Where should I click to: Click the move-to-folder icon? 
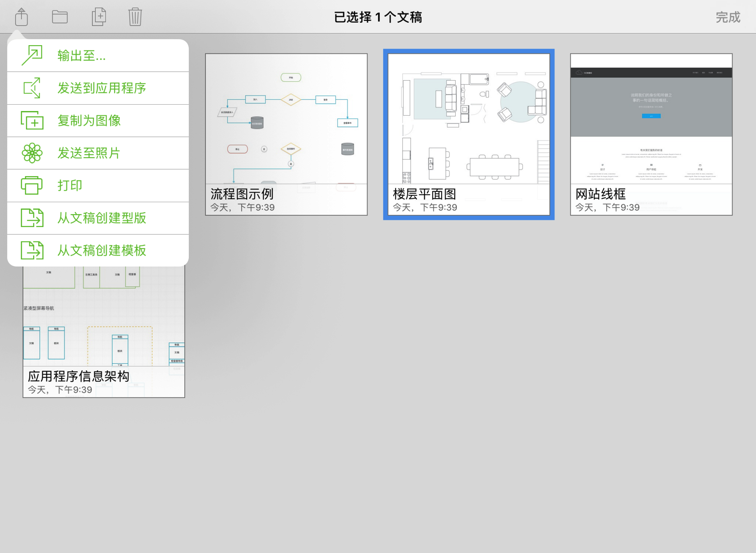click(60, 17)
